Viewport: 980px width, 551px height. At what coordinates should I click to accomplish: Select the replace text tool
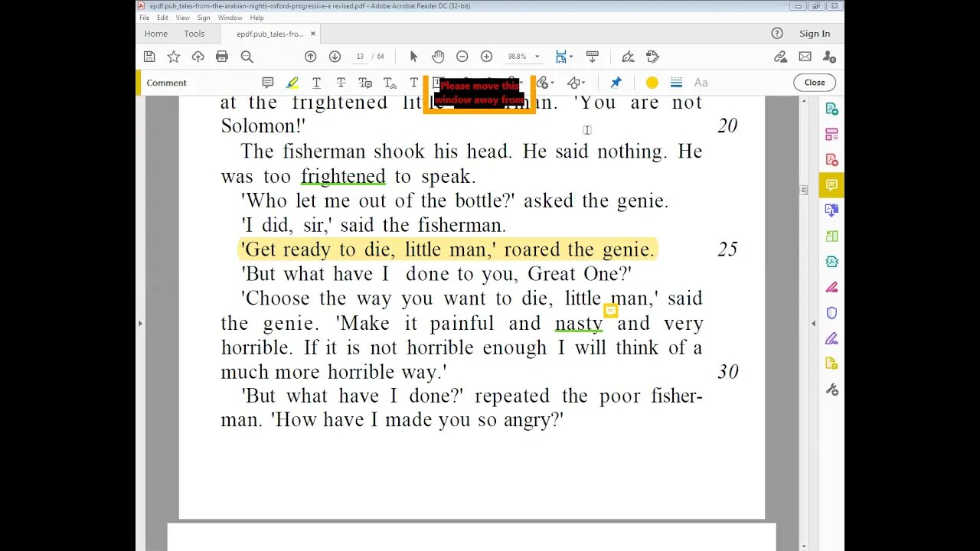(365, 83)
